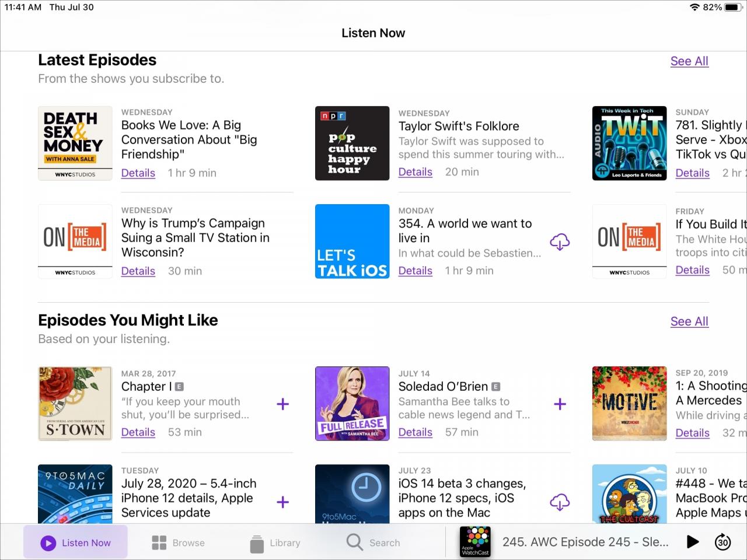Screen dimensions: 747x560
Task: Tap the TWiT This Week in Tech artwork
Action: click(630, 143)
